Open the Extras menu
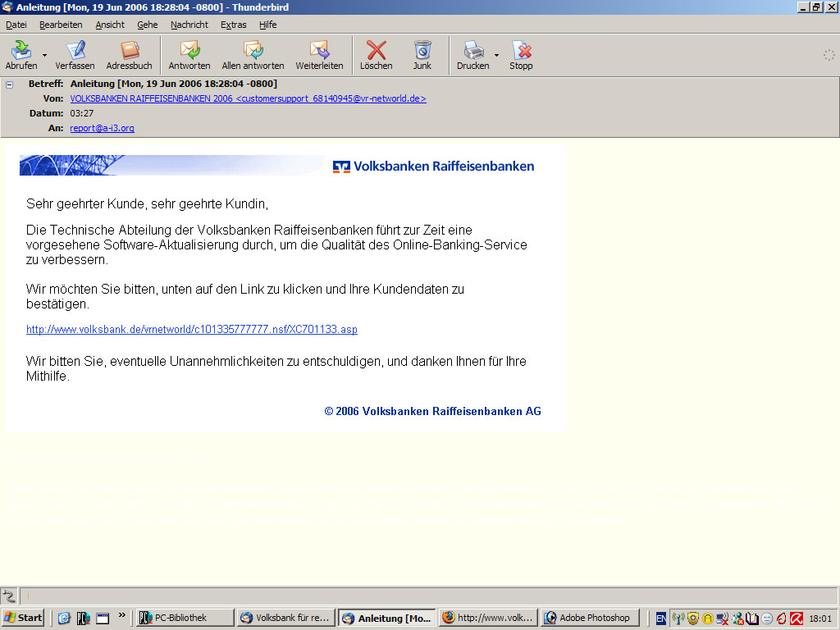Screen dimensions: 840x630 pyautogui.click(x=234, y=25)
